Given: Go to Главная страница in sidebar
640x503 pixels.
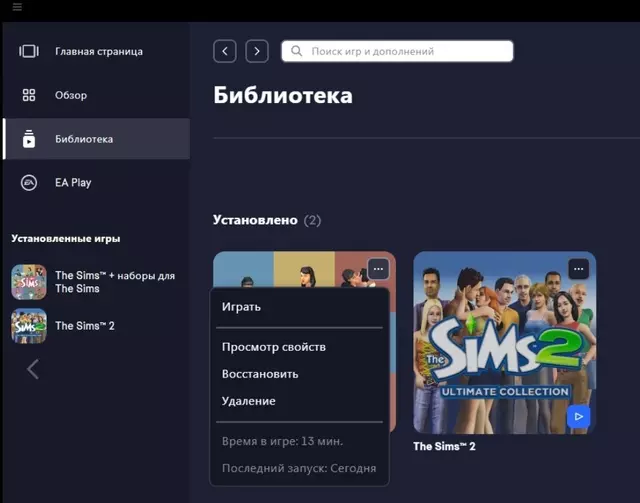Looking at the screenshot, I should pyautogui.click(x=96, y=51).
